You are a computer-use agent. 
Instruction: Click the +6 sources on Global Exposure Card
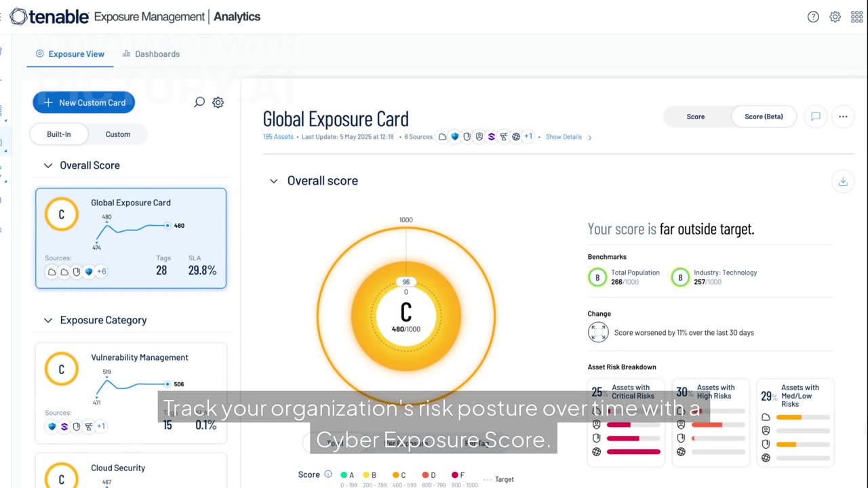click(101, 272)
